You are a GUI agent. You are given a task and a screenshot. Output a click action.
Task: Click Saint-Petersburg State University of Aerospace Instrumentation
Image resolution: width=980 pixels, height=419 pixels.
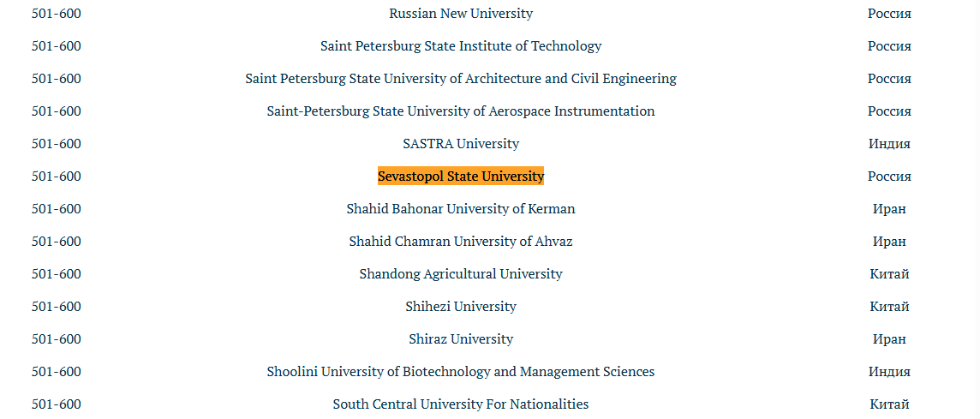pos(461,111)
